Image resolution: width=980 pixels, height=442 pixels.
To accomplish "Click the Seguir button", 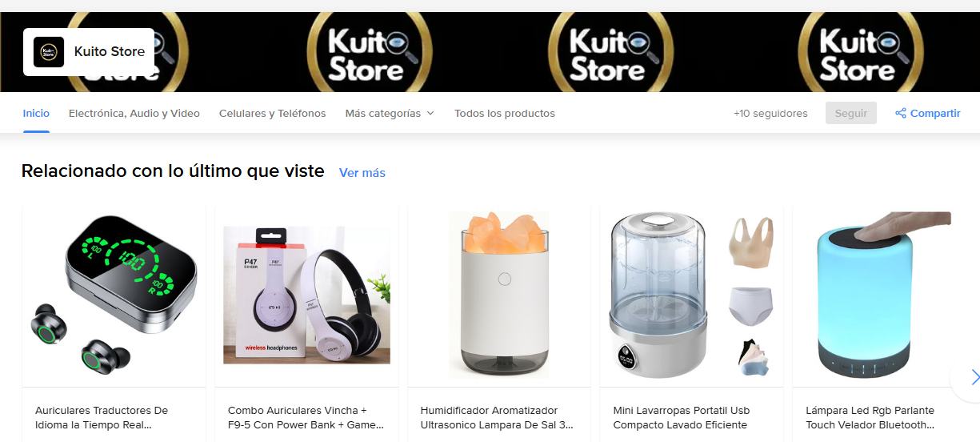I will (x=851, y=113).
